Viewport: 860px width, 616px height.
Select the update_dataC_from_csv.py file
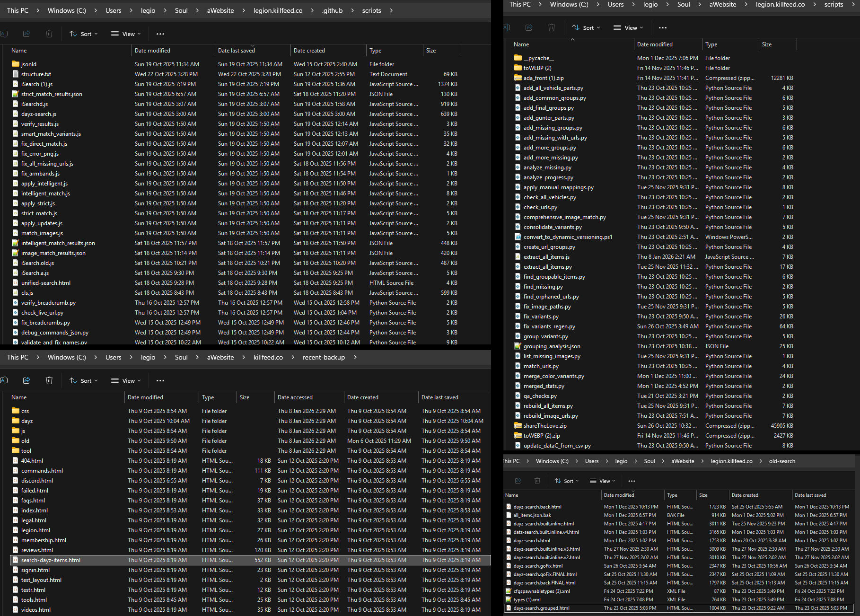pos(654,446)
